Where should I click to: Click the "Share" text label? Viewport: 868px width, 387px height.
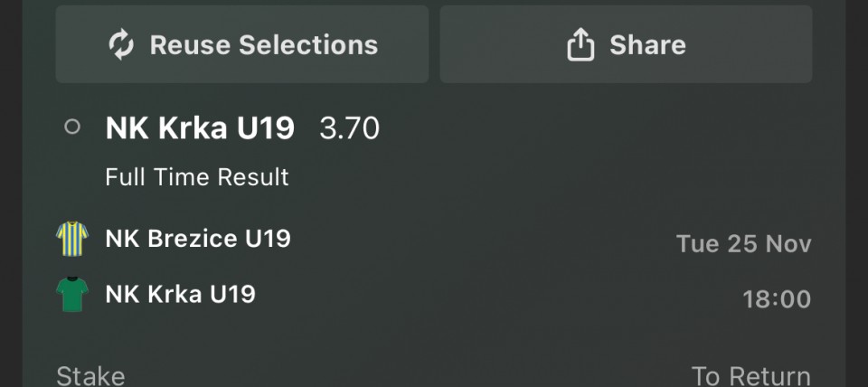point(647,44)
